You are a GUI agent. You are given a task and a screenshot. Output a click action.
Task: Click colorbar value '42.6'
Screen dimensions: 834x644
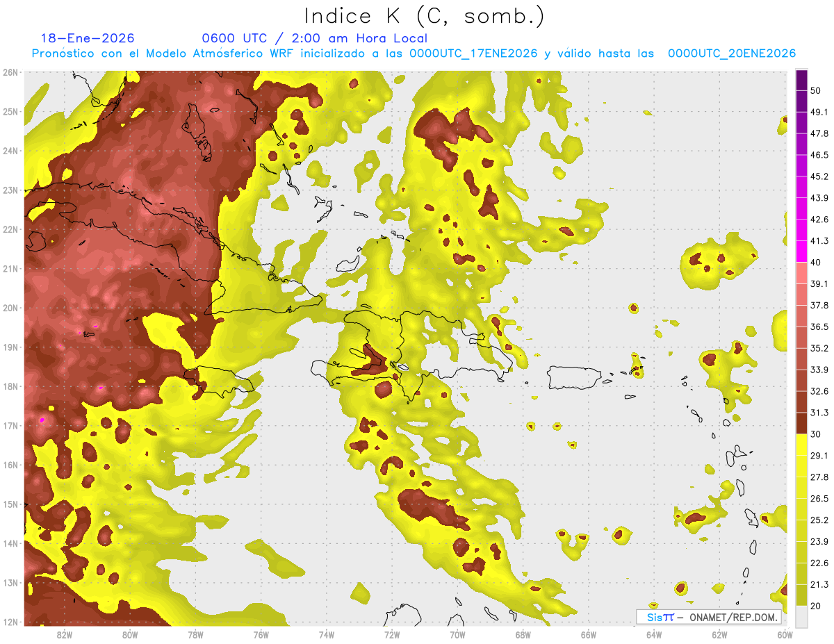(x=819, y=220)
